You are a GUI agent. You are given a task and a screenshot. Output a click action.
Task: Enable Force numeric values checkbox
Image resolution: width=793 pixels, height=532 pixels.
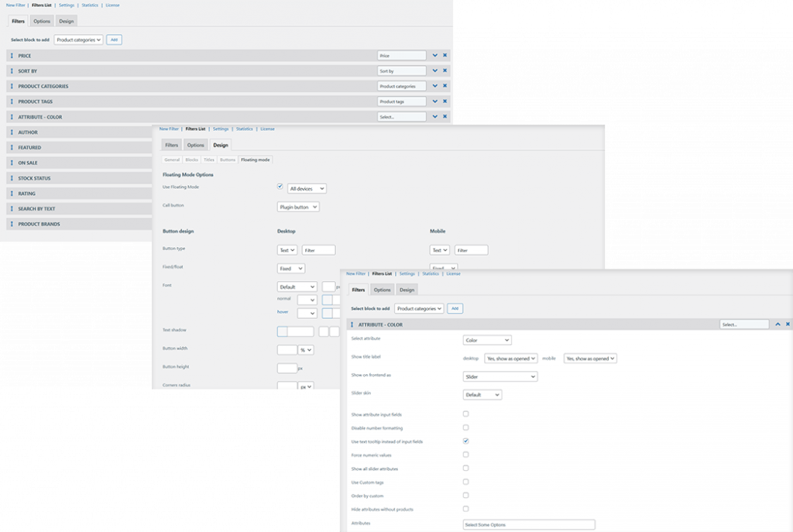click(465, 455)
